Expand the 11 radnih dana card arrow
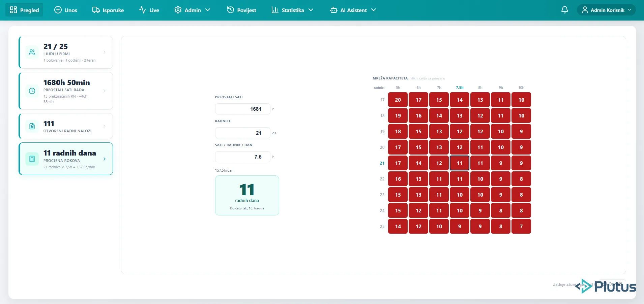This screenshot has width=644, height=304. (105, 159)
